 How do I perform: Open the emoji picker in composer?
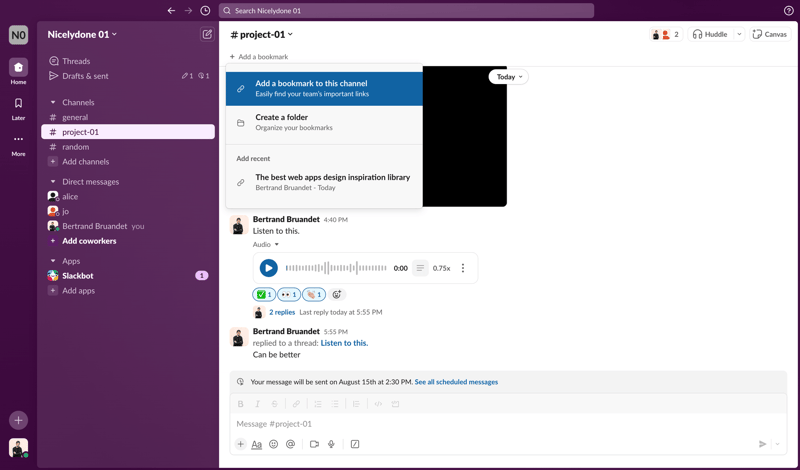pos(273,444)
